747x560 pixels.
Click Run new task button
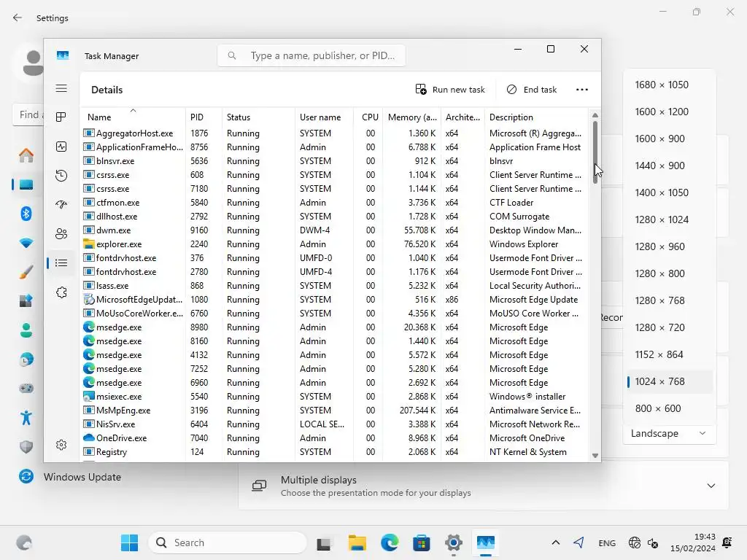coord(450,90)
